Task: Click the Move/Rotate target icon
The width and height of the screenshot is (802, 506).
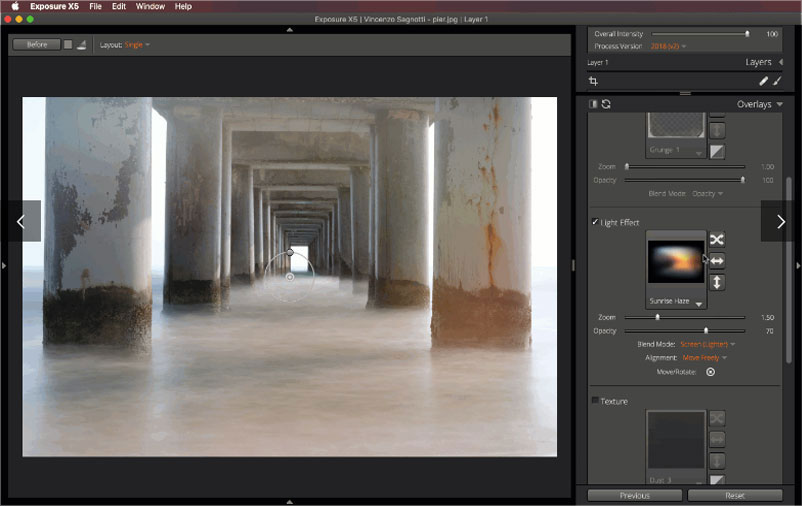Action: [x=710, y=372]
